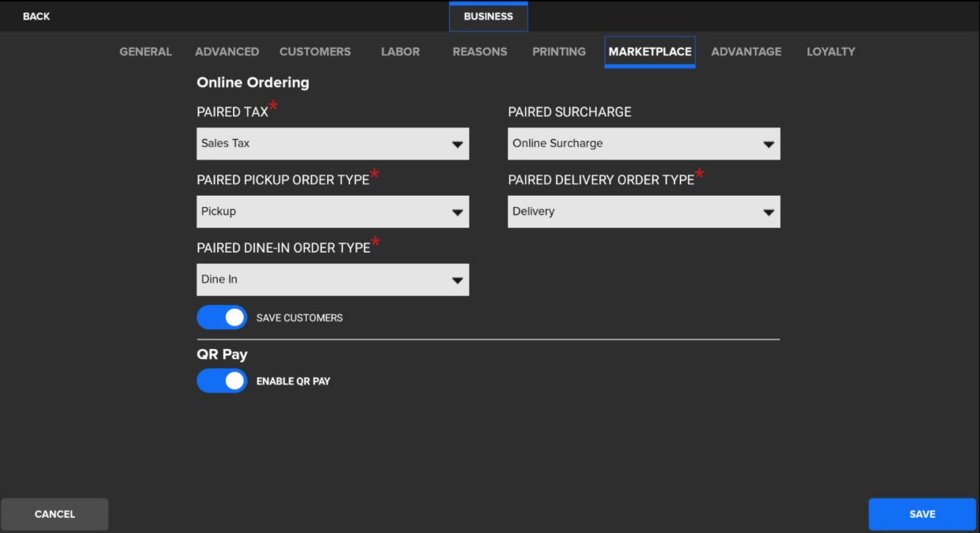Open the Advanced tab
Viewport: 980px width, 533px height.
[227, 51]
